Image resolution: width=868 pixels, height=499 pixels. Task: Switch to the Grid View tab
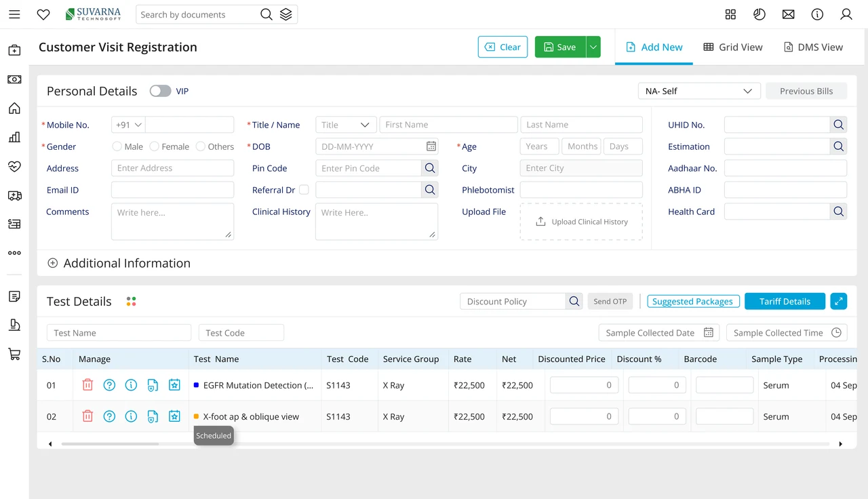point(733,47)
